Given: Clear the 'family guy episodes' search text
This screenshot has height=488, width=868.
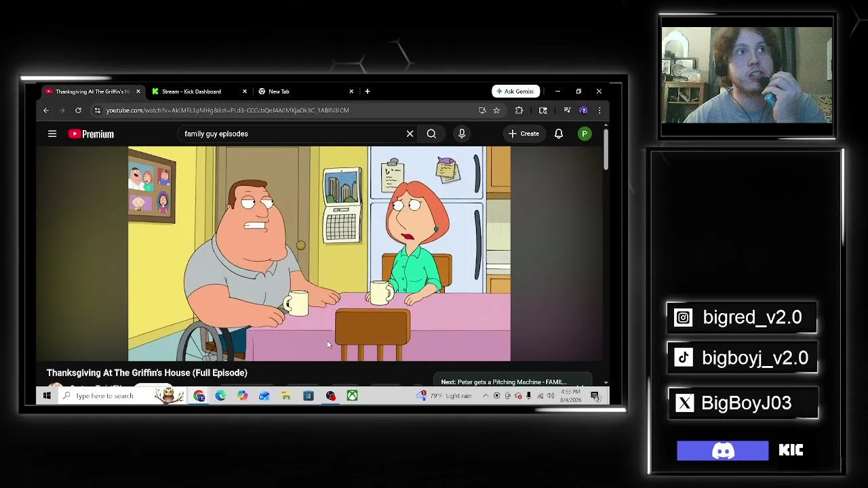Looking at the screenshot, I should 410,134.
